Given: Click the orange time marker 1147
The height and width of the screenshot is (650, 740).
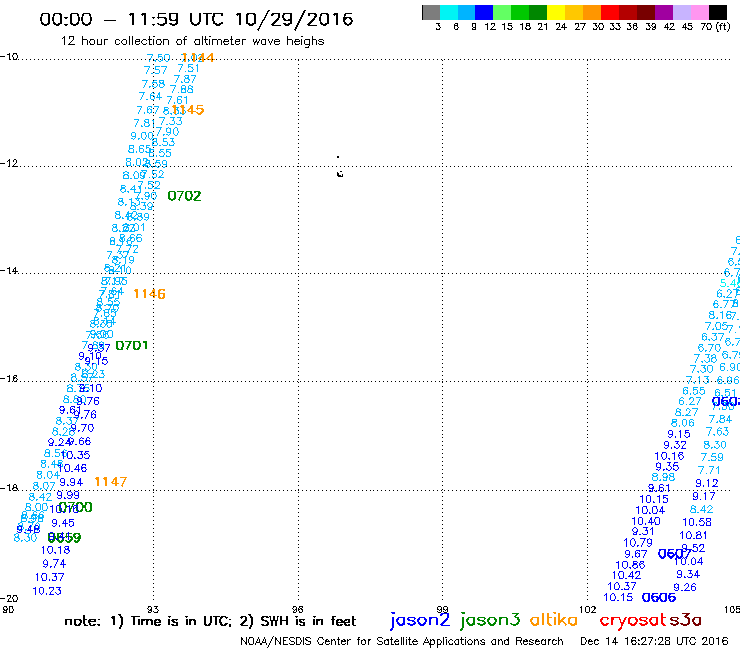Looking at the screenshot, I should 110,481.
